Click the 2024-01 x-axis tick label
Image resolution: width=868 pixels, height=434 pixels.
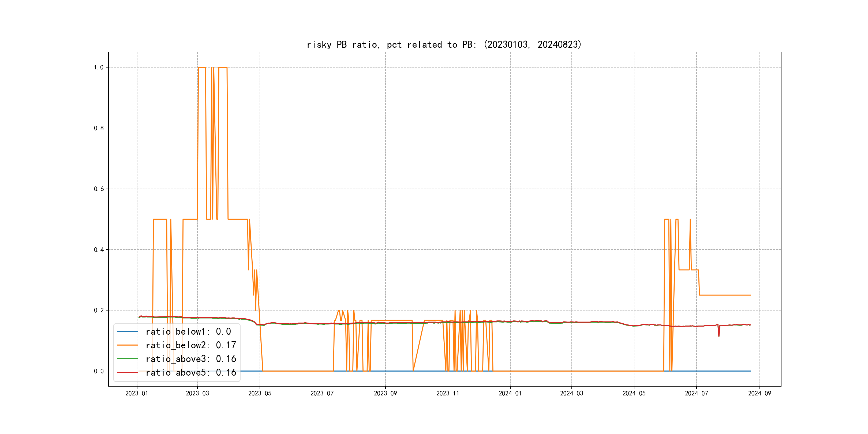click(510, 393)
